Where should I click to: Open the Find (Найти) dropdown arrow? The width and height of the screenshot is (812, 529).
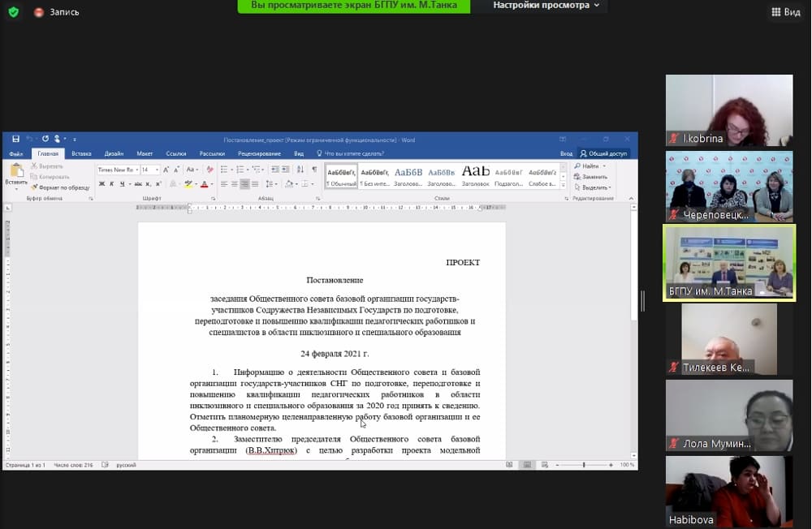(x=604, y=166)
